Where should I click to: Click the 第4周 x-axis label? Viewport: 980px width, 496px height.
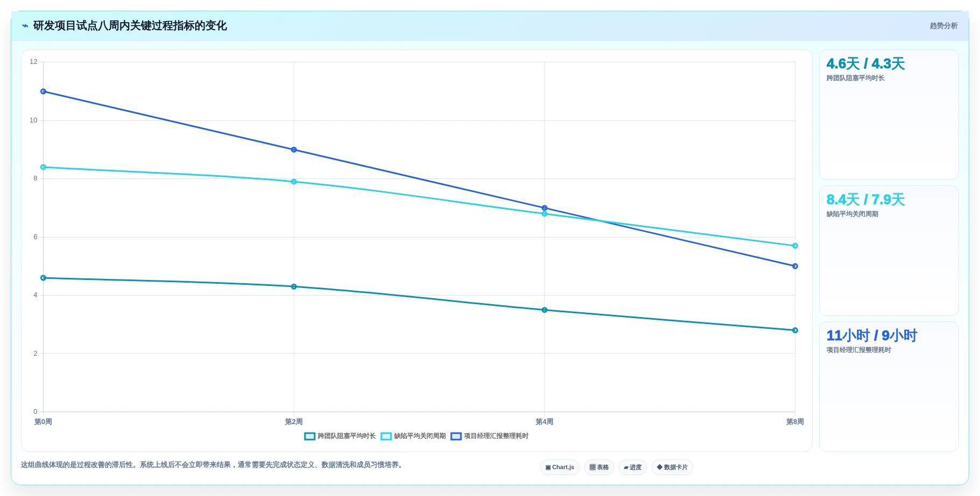(544, 422)
